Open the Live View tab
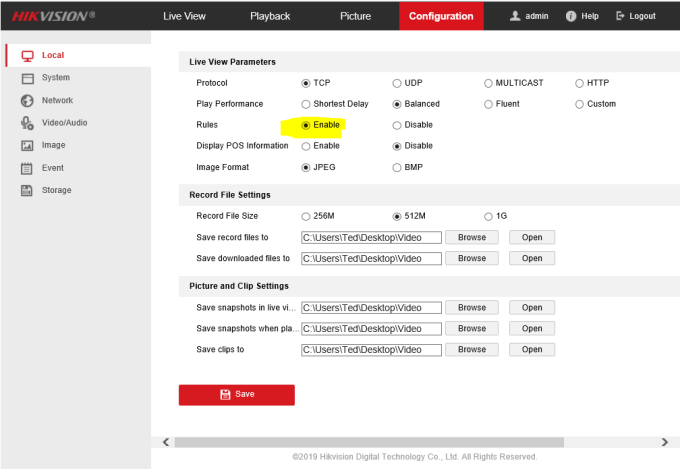The height and width of the screenshot is (469, 680). click(x=185, y=16)
